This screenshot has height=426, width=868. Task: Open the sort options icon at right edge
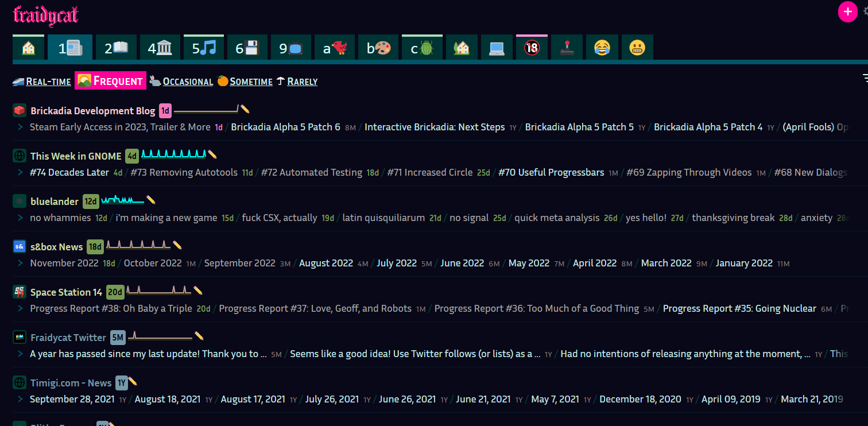click(x=865, y=78)
